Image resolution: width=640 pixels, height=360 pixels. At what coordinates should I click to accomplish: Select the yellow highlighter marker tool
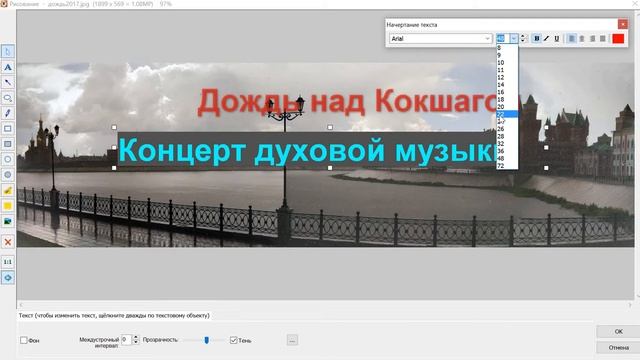[x=8, y=190]
